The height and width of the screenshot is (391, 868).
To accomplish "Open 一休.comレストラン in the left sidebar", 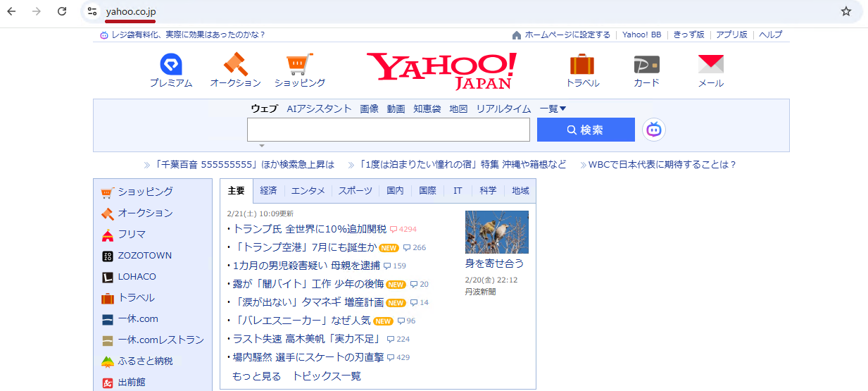I will tap(161, 340).
